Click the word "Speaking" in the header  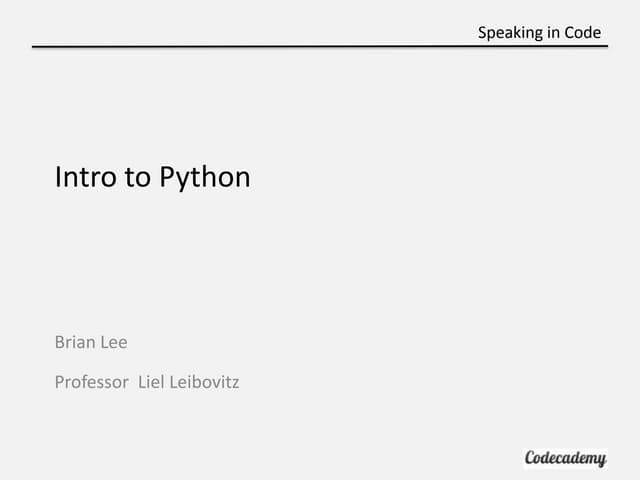click(509, 32)
